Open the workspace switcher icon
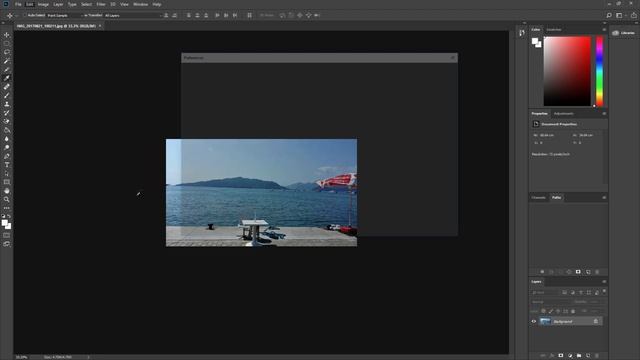The width and height of the screenshot is (640, 360). [x=619, y=16]
